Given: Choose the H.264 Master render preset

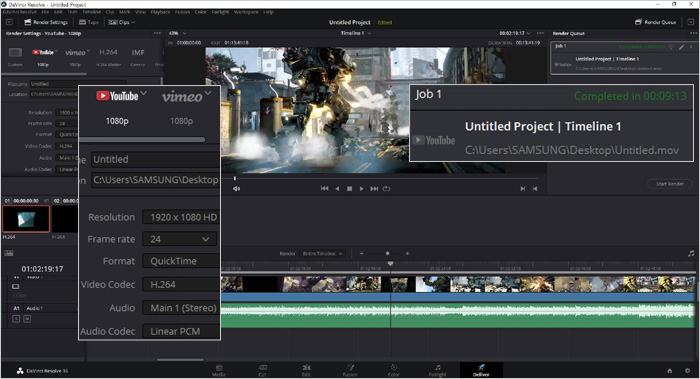Looking at the screenshot, I should [x=108, y=57].
